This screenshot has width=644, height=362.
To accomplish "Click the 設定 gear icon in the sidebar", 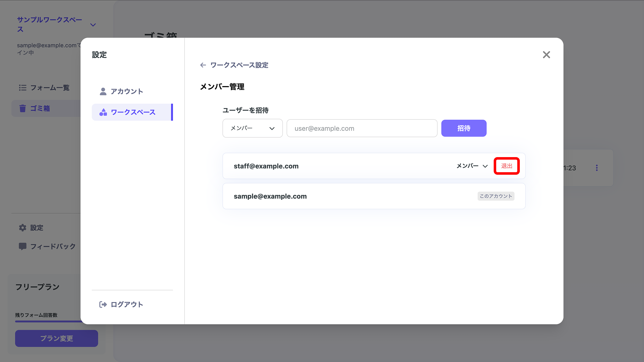I will coord(23,228).
